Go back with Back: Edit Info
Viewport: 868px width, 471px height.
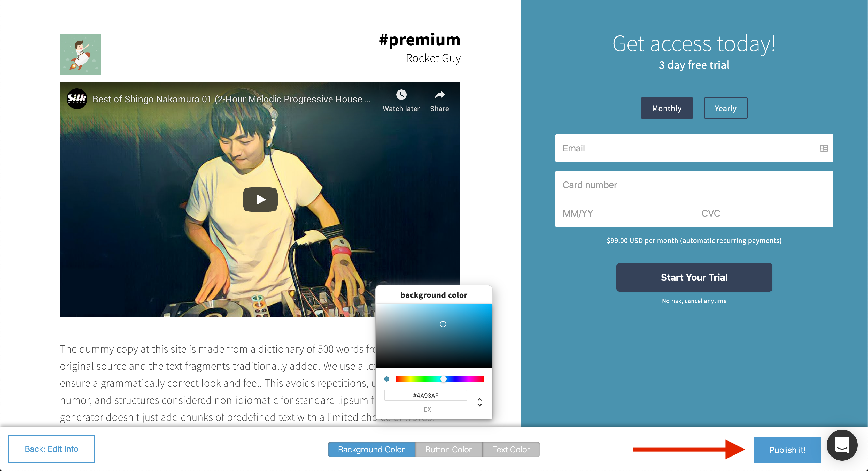[x=52, y=449]
